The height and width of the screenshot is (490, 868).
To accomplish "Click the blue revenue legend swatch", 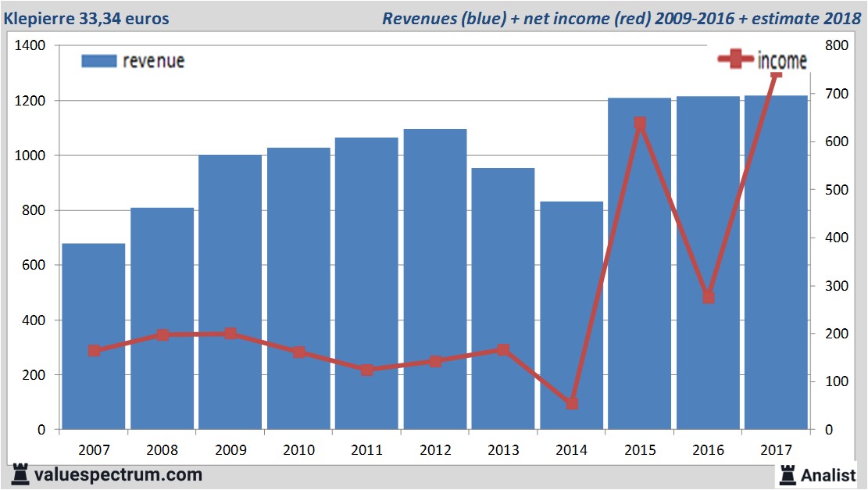I will (98, 61).
